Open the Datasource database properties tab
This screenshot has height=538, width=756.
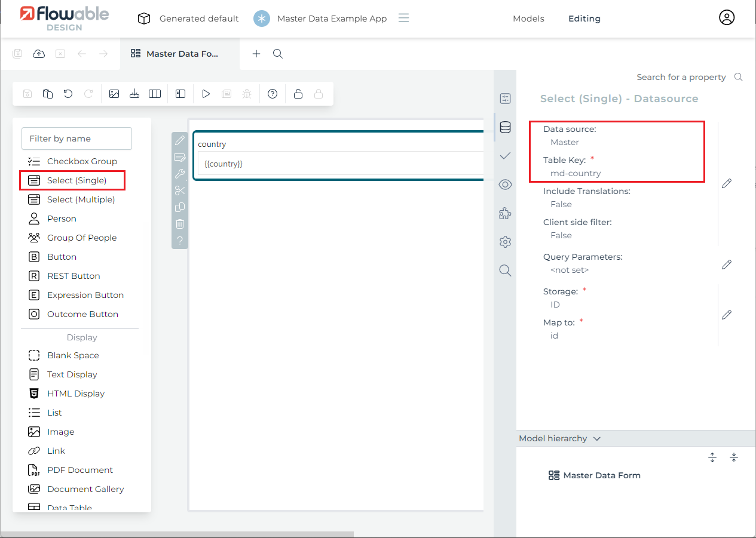coord(505,127)
